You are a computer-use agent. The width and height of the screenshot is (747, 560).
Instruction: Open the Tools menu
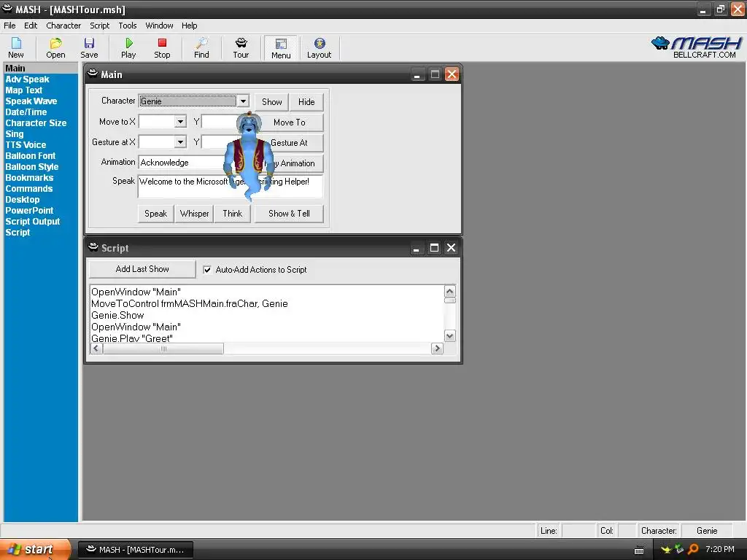coord(127,26)
